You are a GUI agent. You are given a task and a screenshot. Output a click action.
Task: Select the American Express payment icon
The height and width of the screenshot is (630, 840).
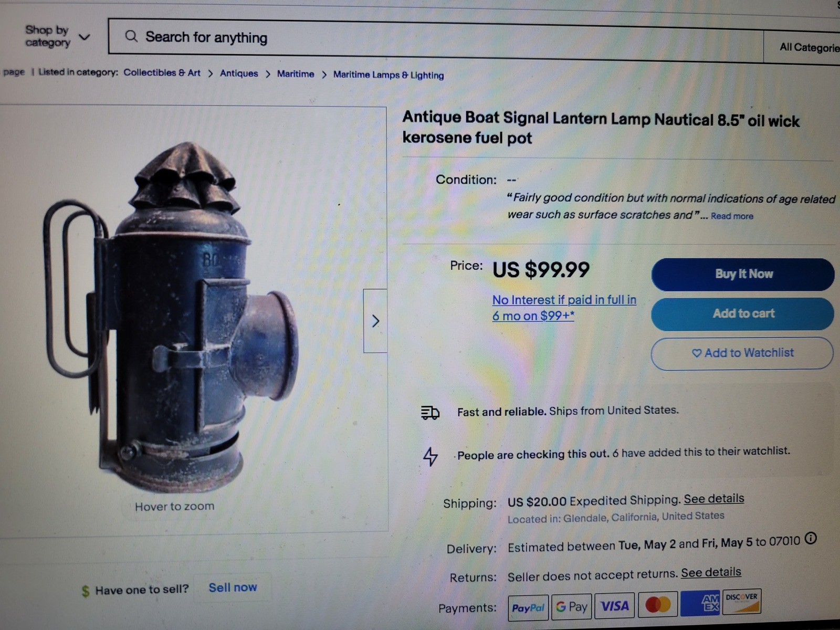tap(700, 603)
